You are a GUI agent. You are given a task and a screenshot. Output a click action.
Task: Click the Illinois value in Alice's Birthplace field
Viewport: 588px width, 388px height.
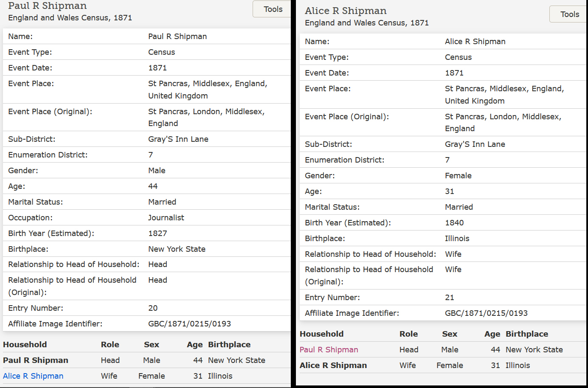[457, 239]
